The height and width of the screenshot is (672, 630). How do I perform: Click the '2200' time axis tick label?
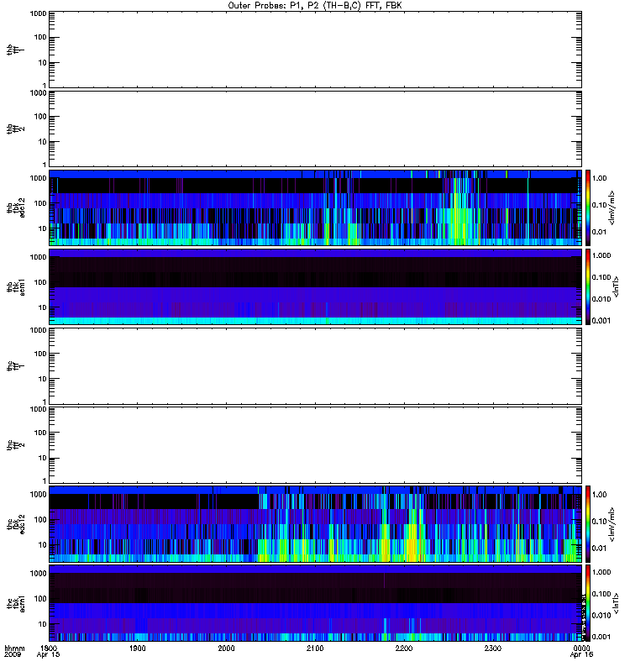404,648
